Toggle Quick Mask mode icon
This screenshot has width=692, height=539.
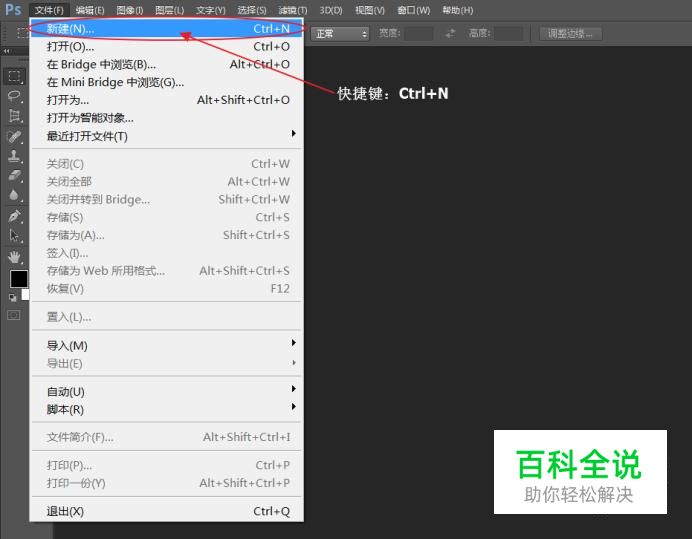[x=14, y=315]
